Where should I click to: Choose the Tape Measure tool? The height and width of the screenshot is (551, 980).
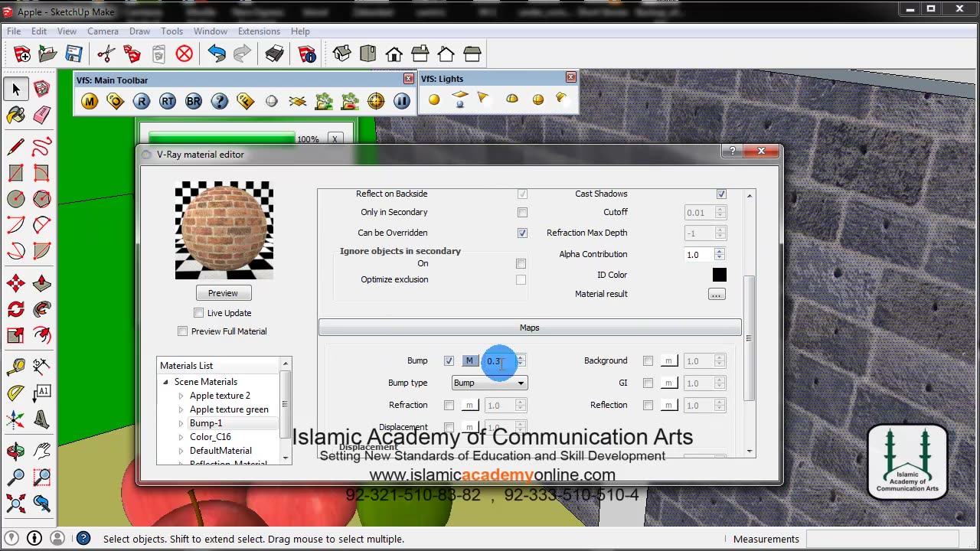(x=16, y=367)
